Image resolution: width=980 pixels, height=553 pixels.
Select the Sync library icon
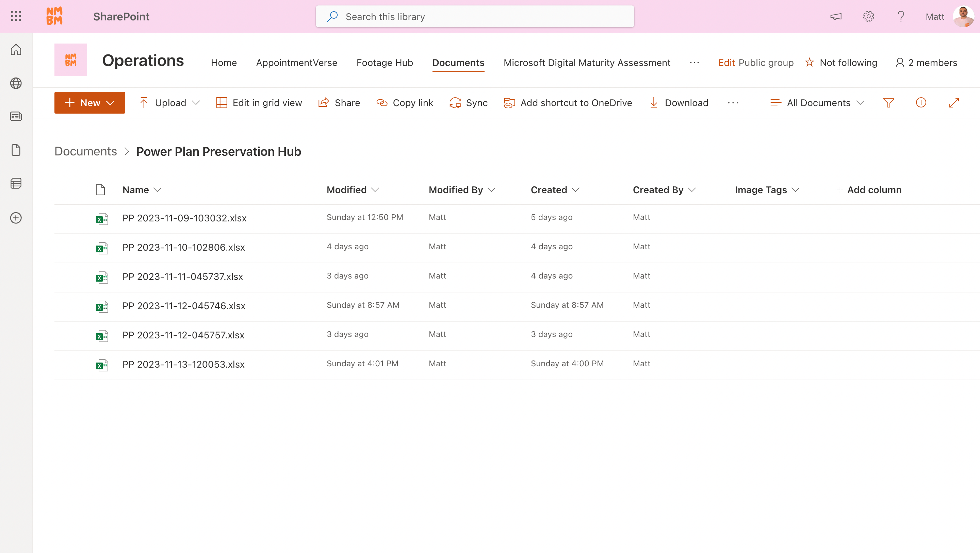(455, 102)
